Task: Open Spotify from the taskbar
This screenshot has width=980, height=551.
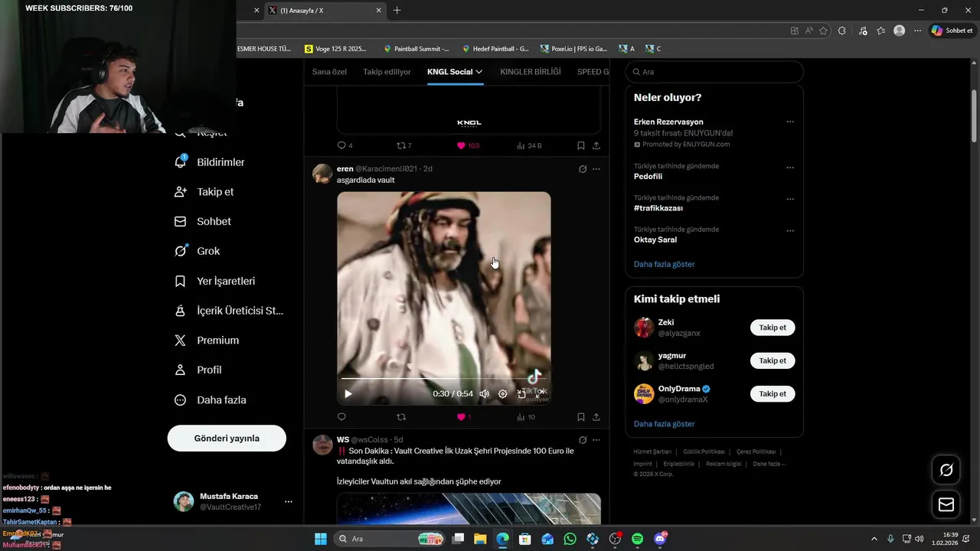Action: pos(637,539)
